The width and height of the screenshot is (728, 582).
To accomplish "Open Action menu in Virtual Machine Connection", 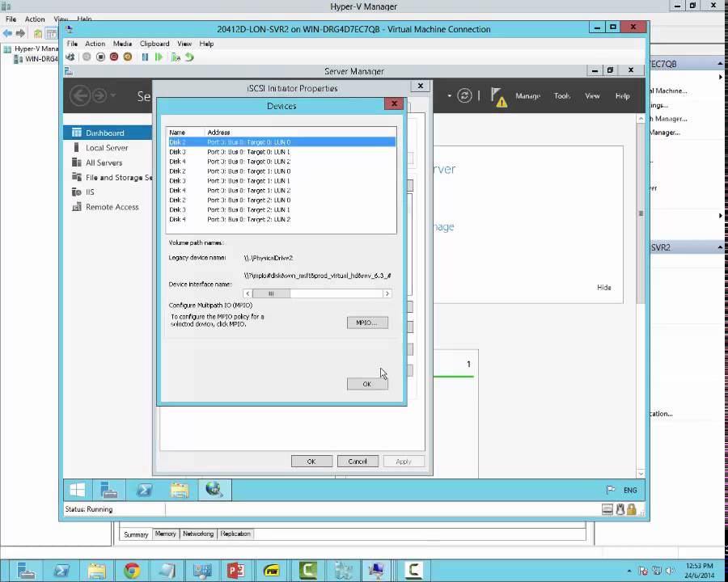I will coord(95,44).
